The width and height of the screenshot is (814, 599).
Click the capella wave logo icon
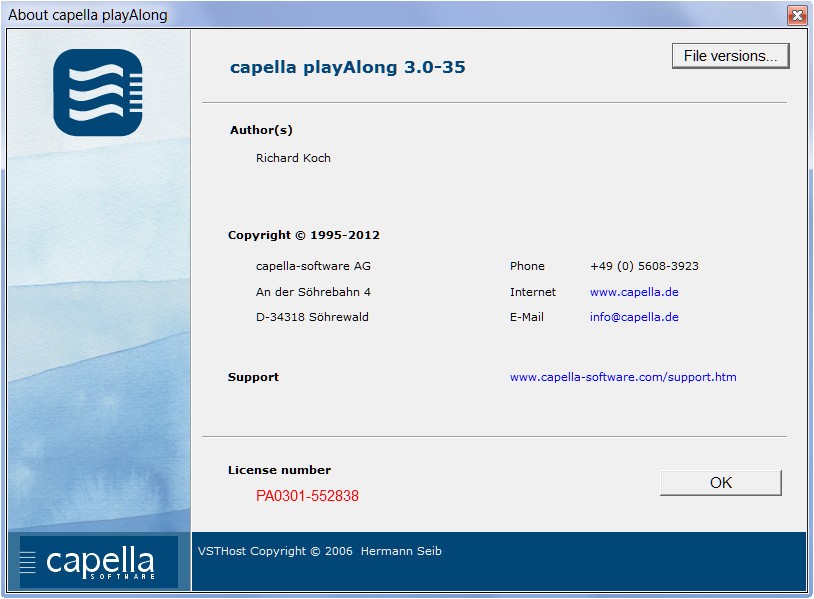[98, 92]
